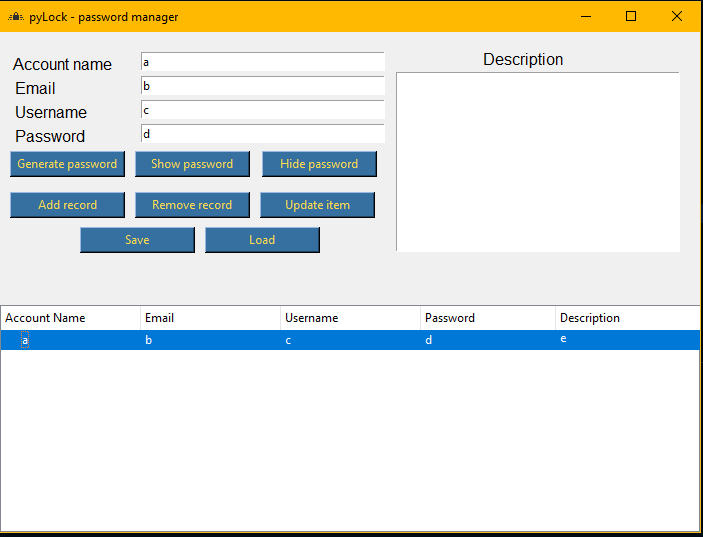The height and width of the screenshot is (537, 703).
Task: Close the pyLock password manager window
Action: (x=677, y=17)
